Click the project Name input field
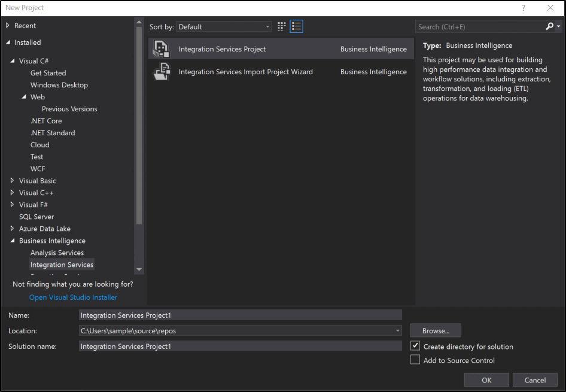The image size is (566, 392). (239, 315)
